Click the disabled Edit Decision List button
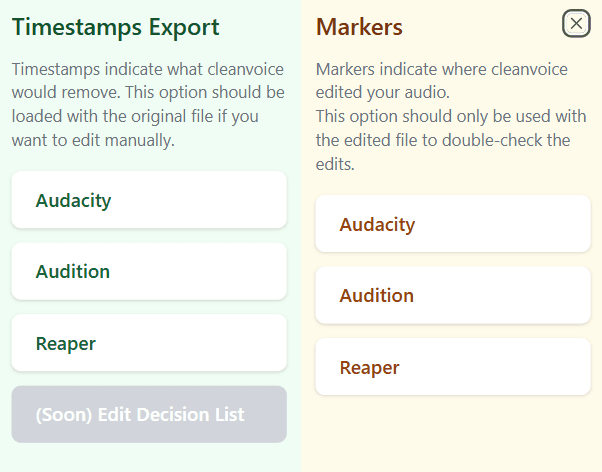The height and width of the screenshot is (472, 602). (x=149, y=415)
